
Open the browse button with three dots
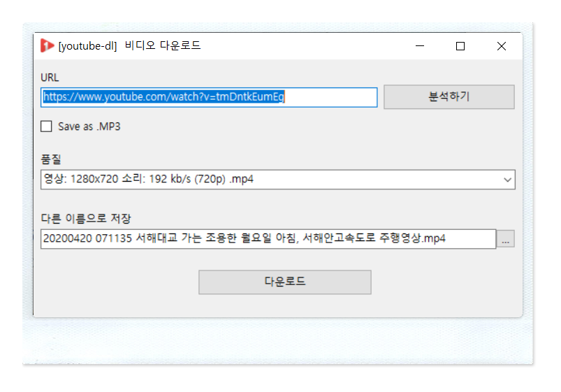point(506,239)
